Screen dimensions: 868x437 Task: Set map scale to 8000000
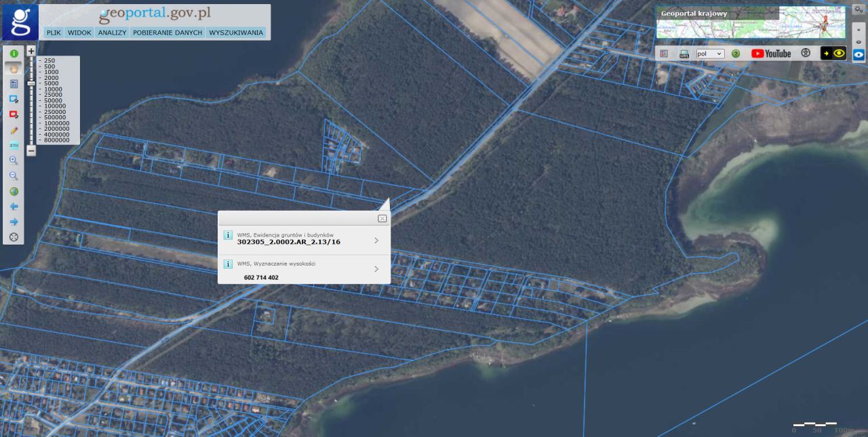click(x=56, y=140)
